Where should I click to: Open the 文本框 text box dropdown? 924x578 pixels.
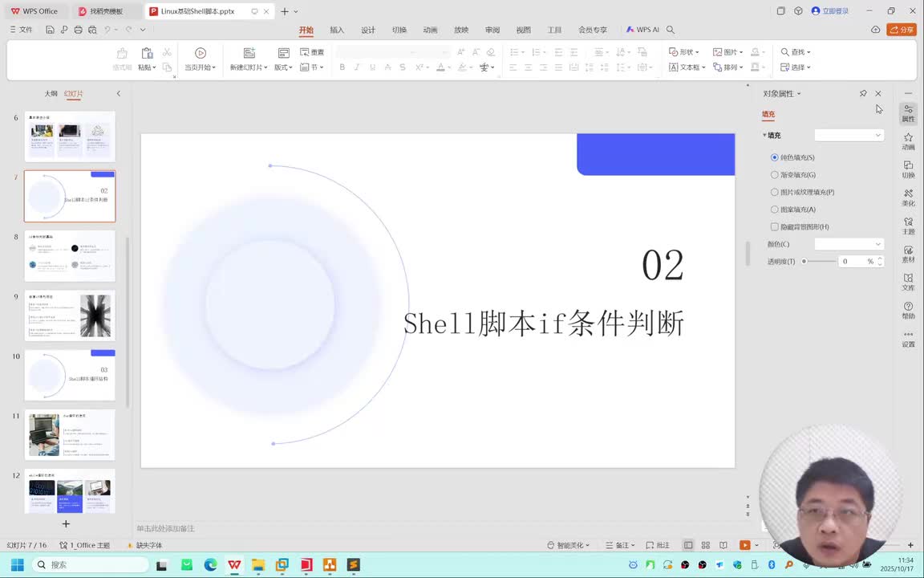[x=687, y=67]
